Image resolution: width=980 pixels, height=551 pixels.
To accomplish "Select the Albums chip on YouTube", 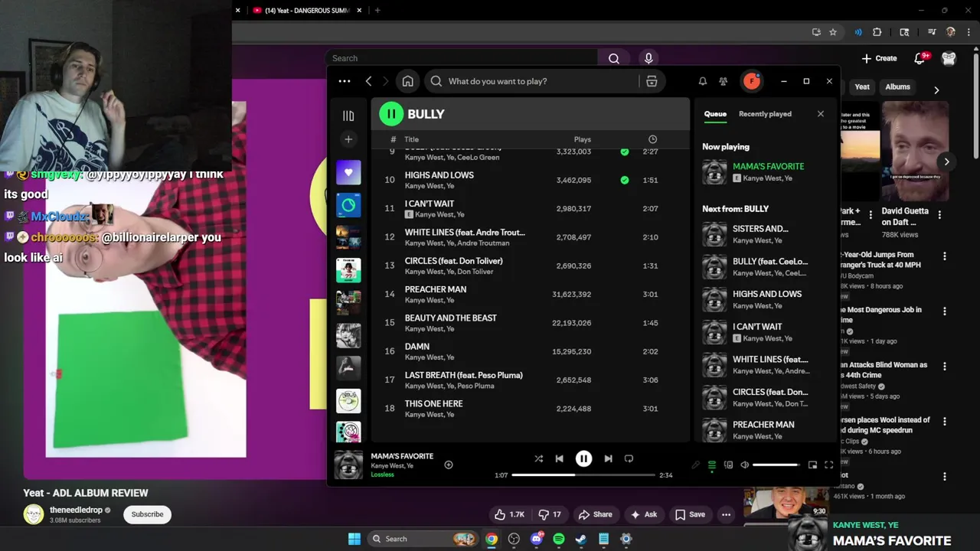I will click(x=897, y=87).
